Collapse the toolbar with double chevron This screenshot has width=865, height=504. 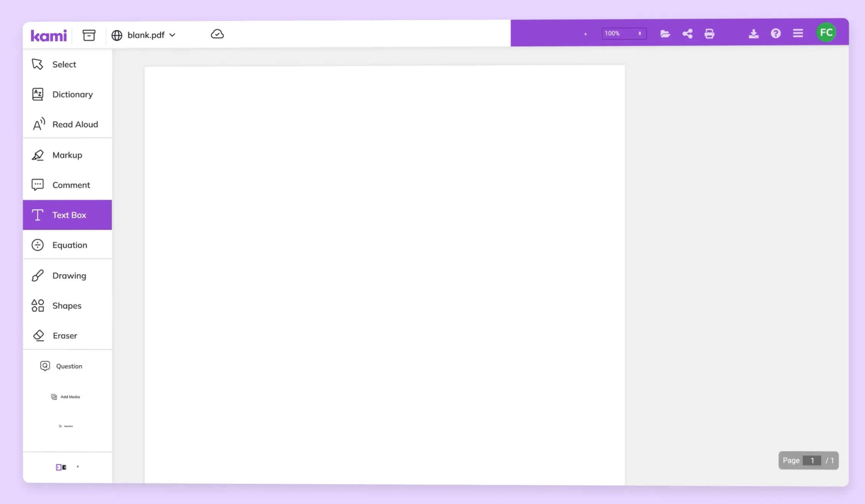click(x=78, y=467)
